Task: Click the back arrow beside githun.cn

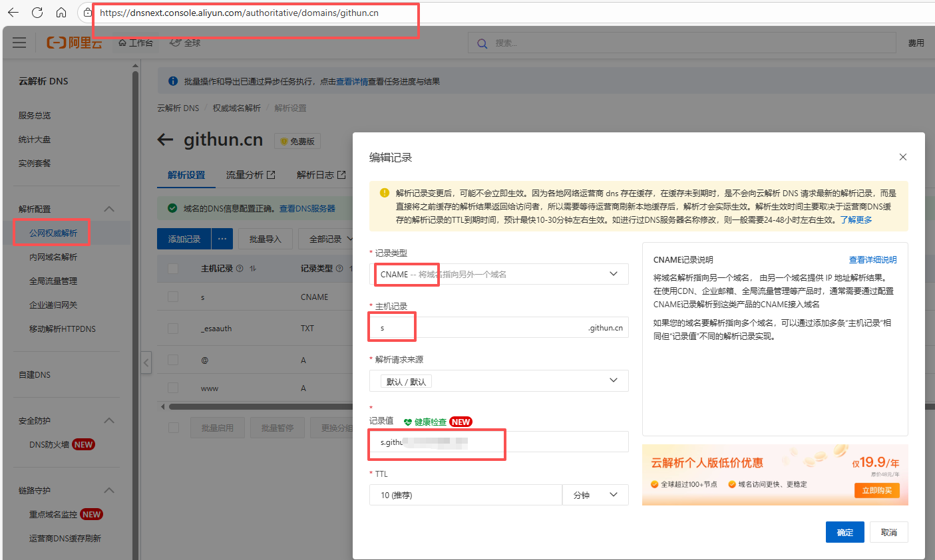Action: (165, 140)
